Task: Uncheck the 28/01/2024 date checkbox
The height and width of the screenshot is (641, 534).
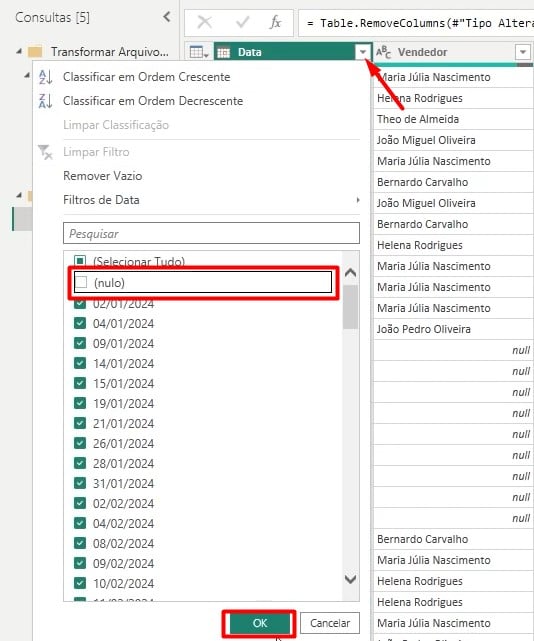Action: click(80, 463)
